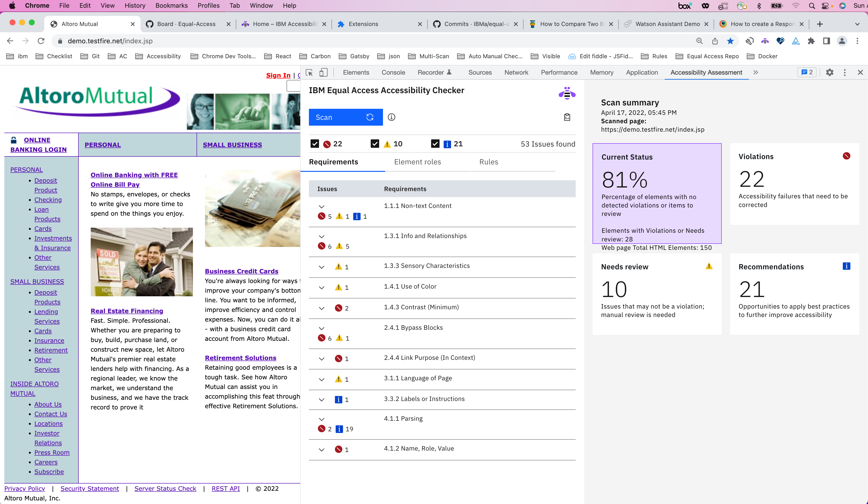Expand the 4.1.1 Parsing row
This screenshot has width=868, height=504.
(321, 419)
